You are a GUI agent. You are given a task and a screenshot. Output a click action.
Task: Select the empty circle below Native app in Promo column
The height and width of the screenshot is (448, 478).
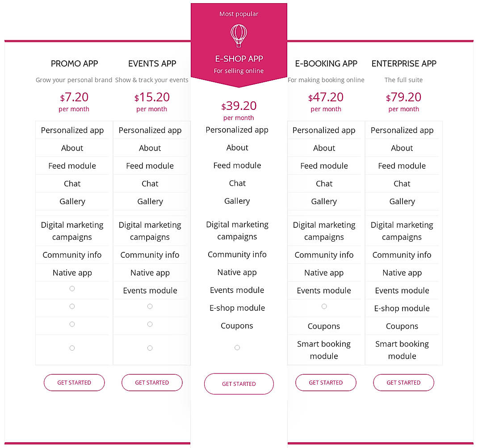coord(72,289)
